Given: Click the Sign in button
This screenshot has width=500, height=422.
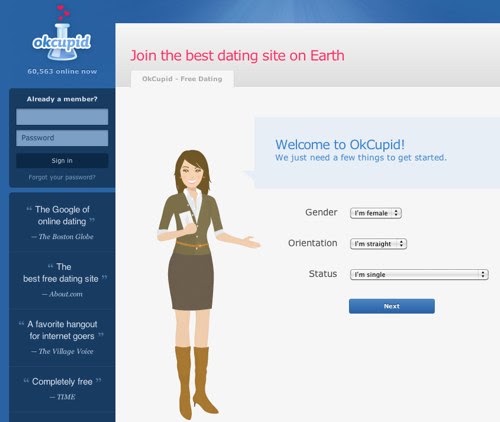Looking at the screenshot, I should click(62, 161).
